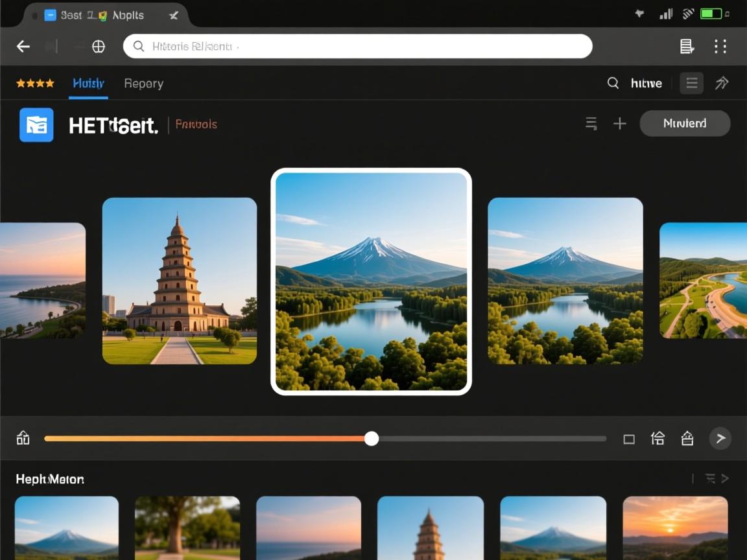Click the share arrow icon left of the slider

coord(23,438)
